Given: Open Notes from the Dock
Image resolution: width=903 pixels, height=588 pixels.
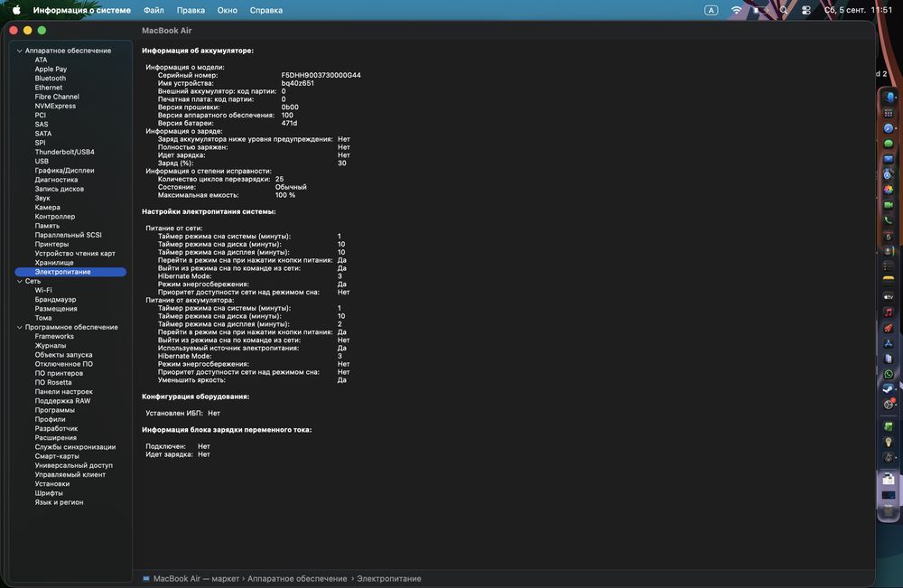Looking at the screenshot, I should coord(889,282).
